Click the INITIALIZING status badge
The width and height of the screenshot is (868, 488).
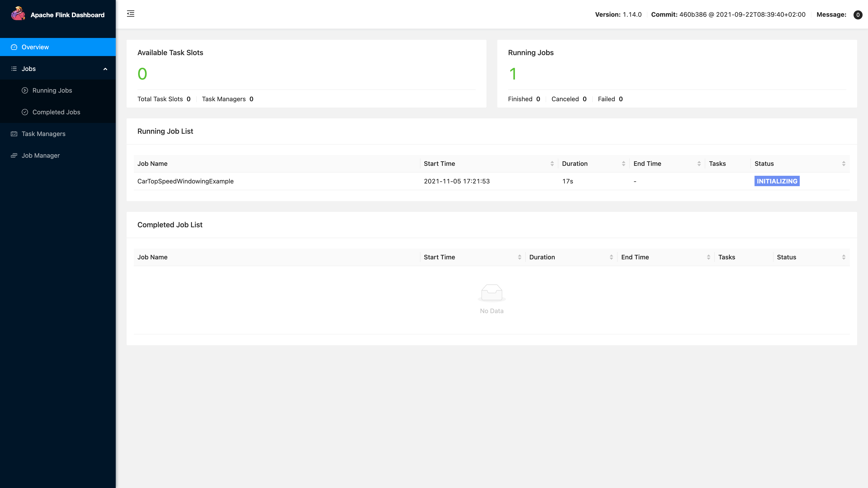tap(777, 181)
